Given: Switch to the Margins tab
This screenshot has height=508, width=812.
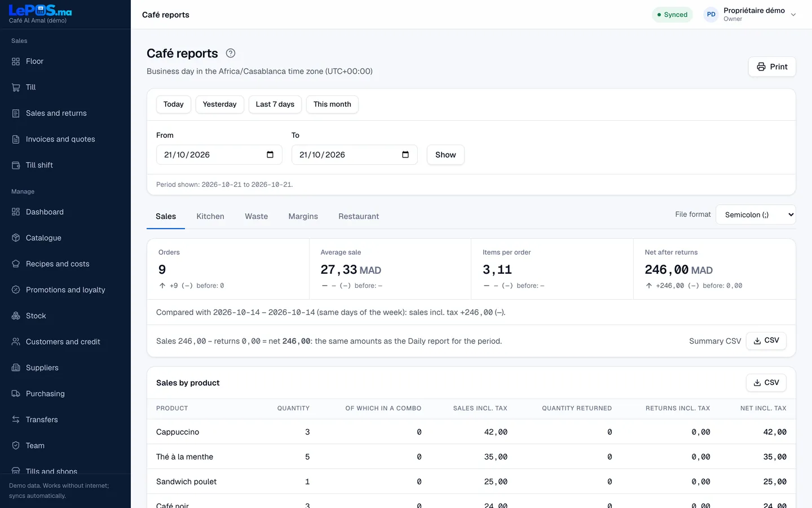Looking at the screenshot, I should pos(303,217).
